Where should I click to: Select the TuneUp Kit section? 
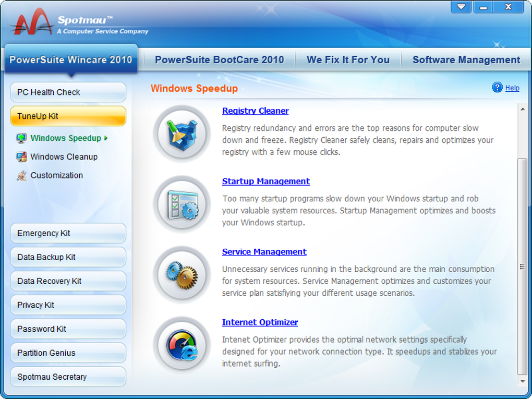click(x=68, y=116)
